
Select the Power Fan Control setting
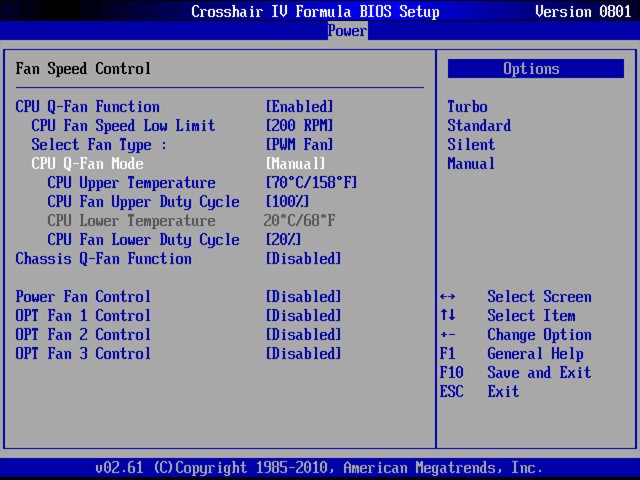tap(83, 297)
